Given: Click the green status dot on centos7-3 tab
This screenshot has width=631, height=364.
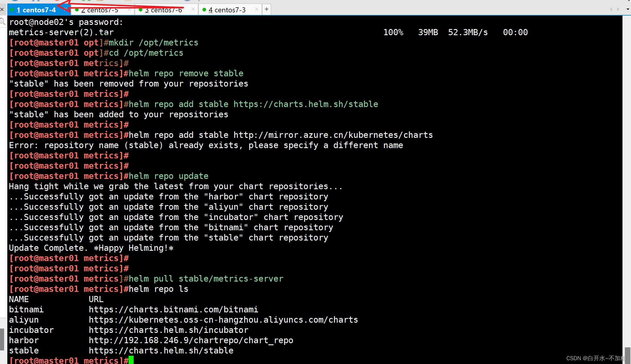Looking at the screenshot, I should (x=204, y=10).
